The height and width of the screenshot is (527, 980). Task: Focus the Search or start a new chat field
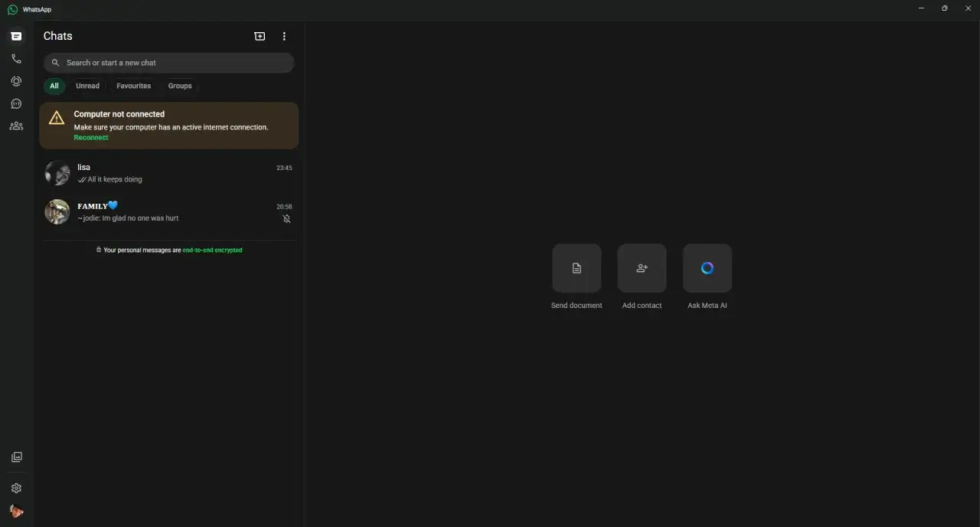point(168,63)
